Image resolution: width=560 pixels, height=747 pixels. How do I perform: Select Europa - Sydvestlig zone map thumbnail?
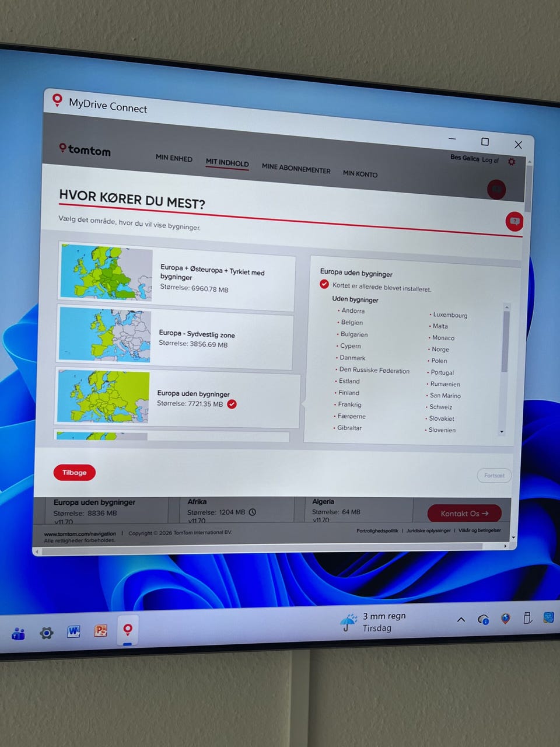(105, 335)
